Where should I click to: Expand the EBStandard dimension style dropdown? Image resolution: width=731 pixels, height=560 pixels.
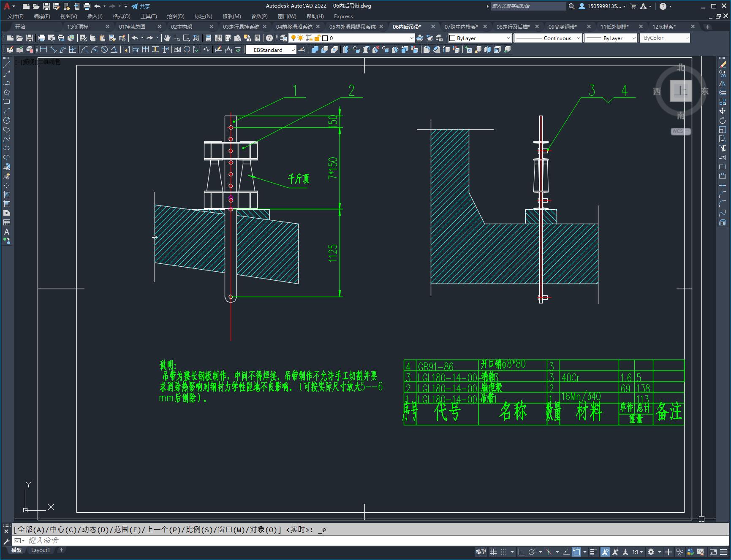coord(293,50)
